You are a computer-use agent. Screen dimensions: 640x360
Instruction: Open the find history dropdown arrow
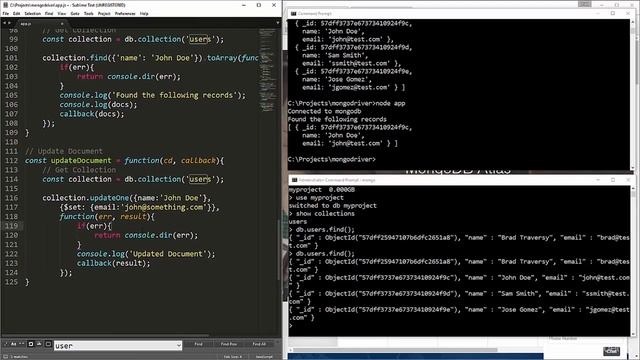pos(179,346)
